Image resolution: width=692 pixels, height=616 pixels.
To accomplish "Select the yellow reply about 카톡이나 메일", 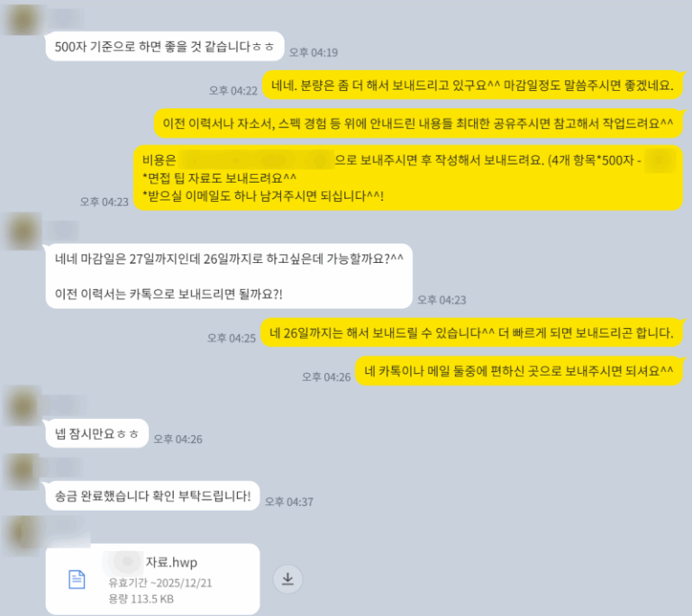I will click(519, 371).
